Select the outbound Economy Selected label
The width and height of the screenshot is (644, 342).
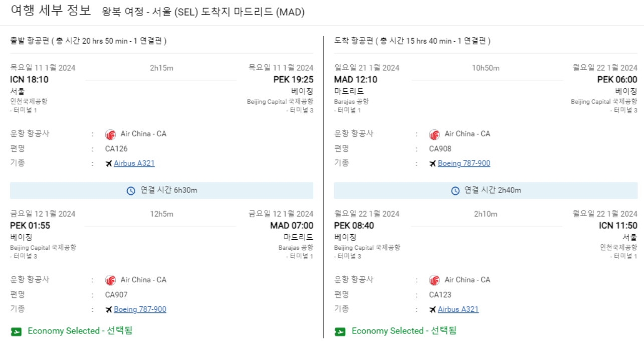(80, 331)
